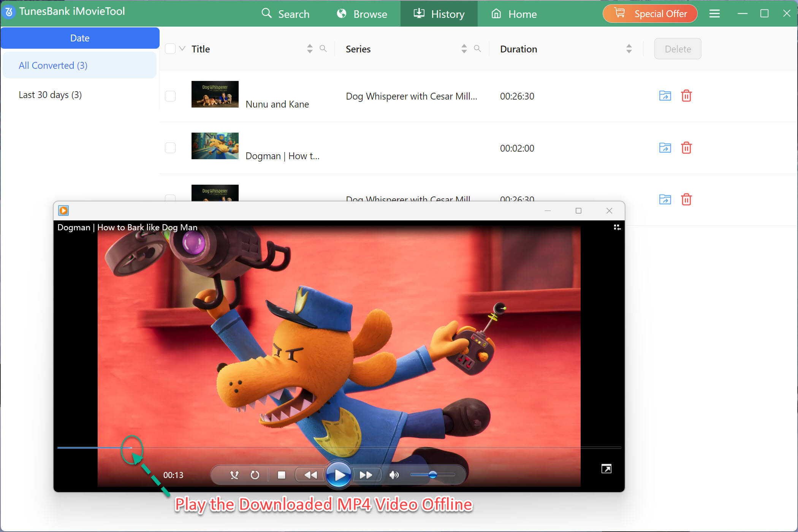Click the resize icon at video top-right corner

coord(617,227)
